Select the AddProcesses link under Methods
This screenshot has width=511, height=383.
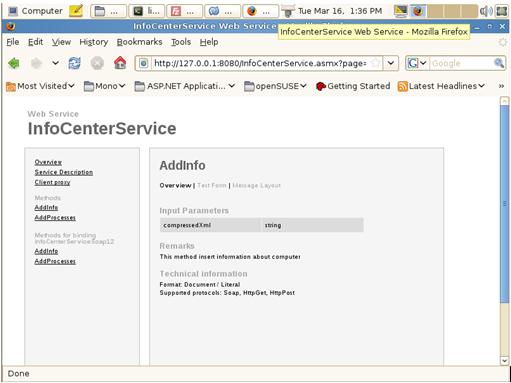tap(55, 218)
